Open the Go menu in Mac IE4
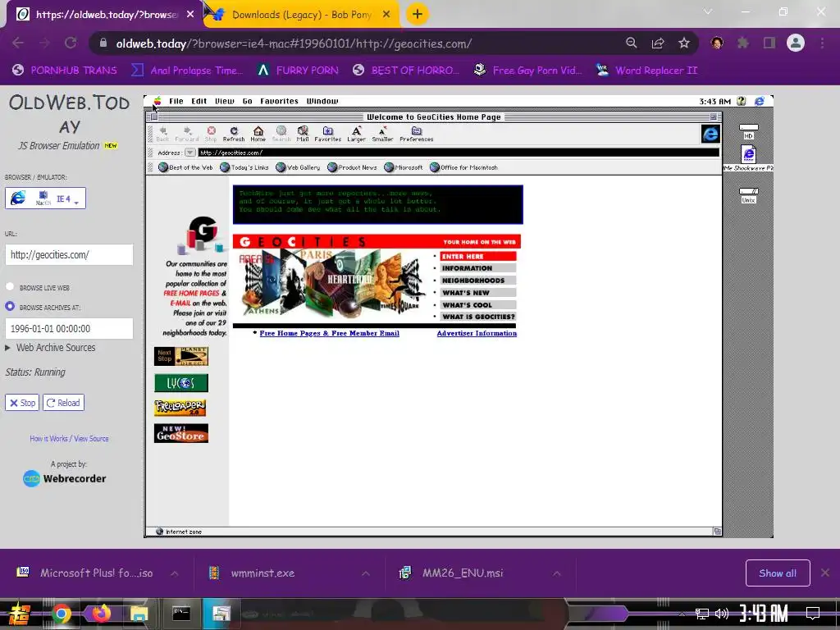This screenshot has width=840, height=630. pyautogui.click(x=247, y=101)
